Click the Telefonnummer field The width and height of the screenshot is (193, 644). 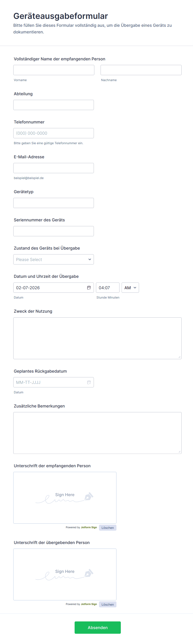(54, 133)
